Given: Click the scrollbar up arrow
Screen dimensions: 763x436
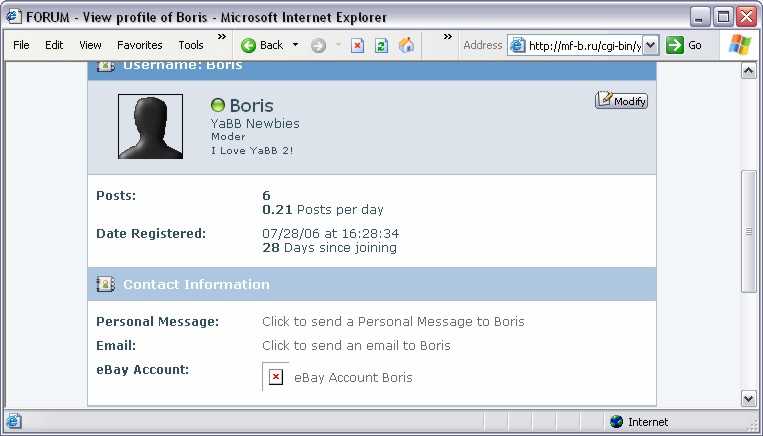Looking at the screenshot, I should 748,71.
